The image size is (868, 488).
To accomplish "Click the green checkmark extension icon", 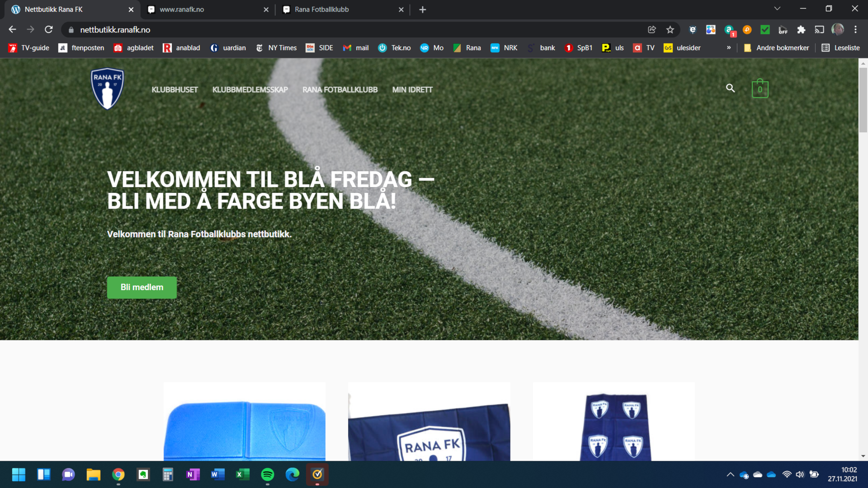I will [765, 29].
